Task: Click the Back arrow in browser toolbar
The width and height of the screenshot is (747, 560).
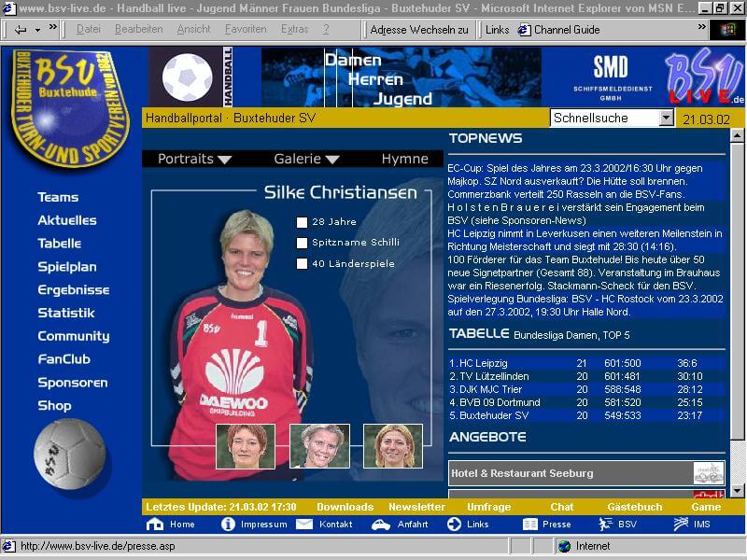Action: click(x=21, y=30)
